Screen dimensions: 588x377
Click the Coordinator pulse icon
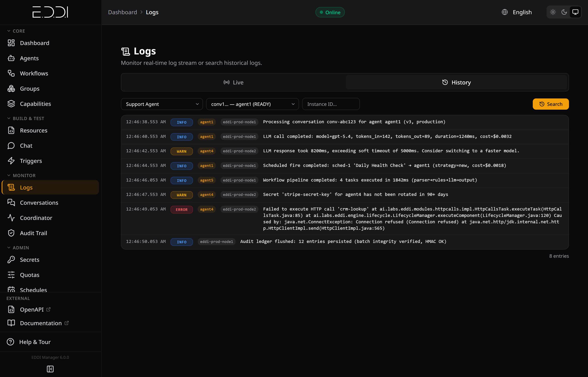pyautogui.click(x=11, y=218)
